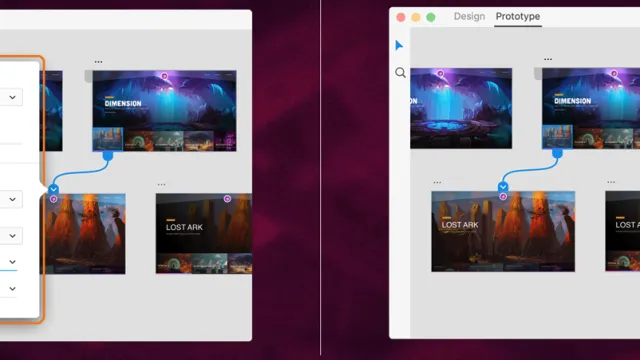
Task: Click the highlighted first strip thumbnail in left Dimension artboard
Action: click(x=108, y=139)
